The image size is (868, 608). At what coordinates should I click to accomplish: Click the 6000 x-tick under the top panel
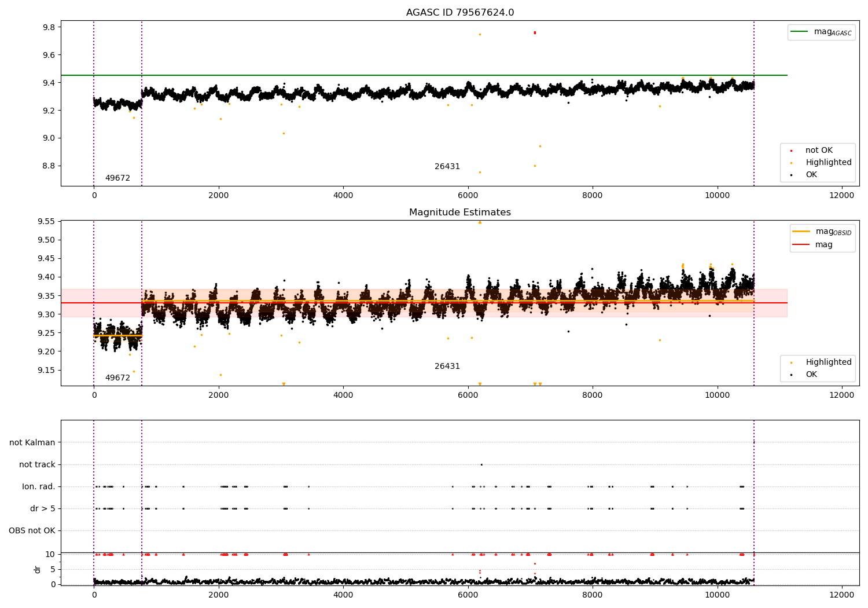(x=468, y=196)
